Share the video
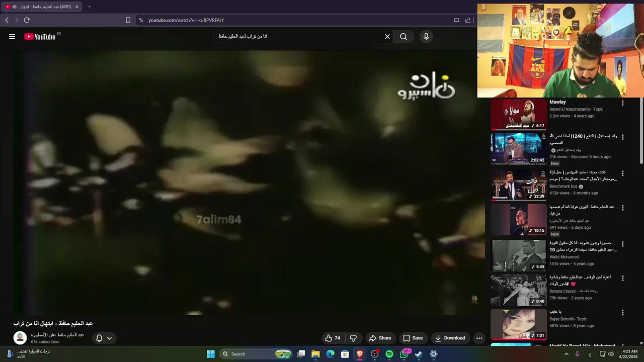 pos(380,338)
